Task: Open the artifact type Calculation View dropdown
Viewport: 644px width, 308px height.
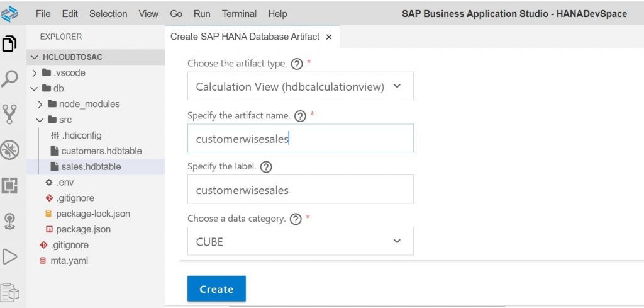Action: click(x=300, y=86)
